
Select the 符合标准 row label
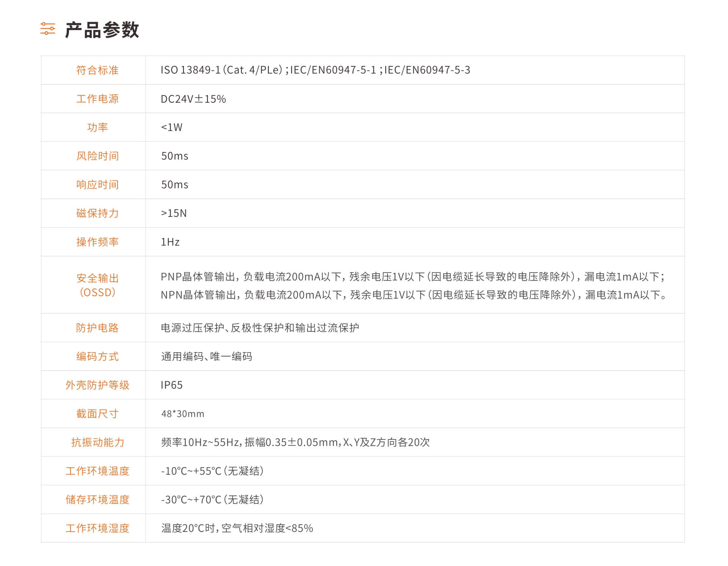[97, 70]
